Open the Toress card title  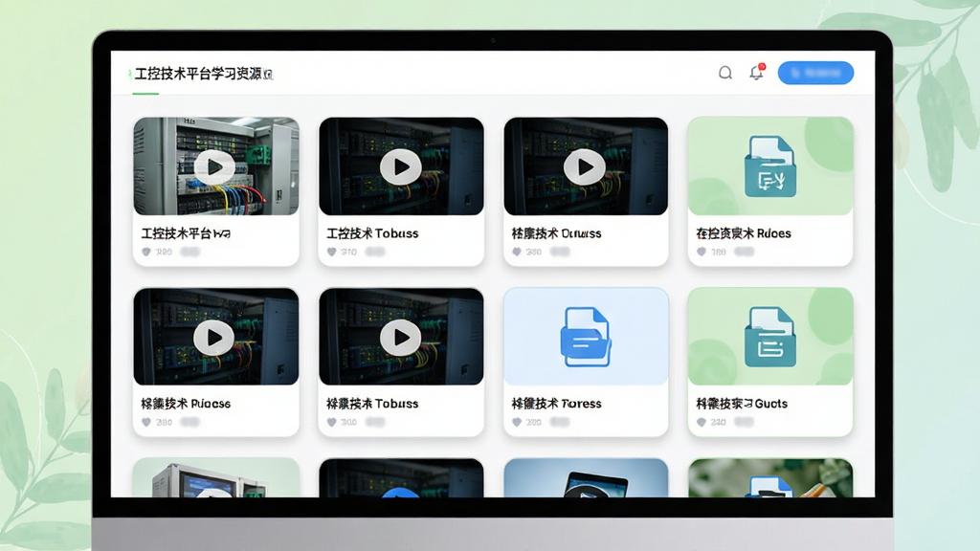[x=556, y=404]
